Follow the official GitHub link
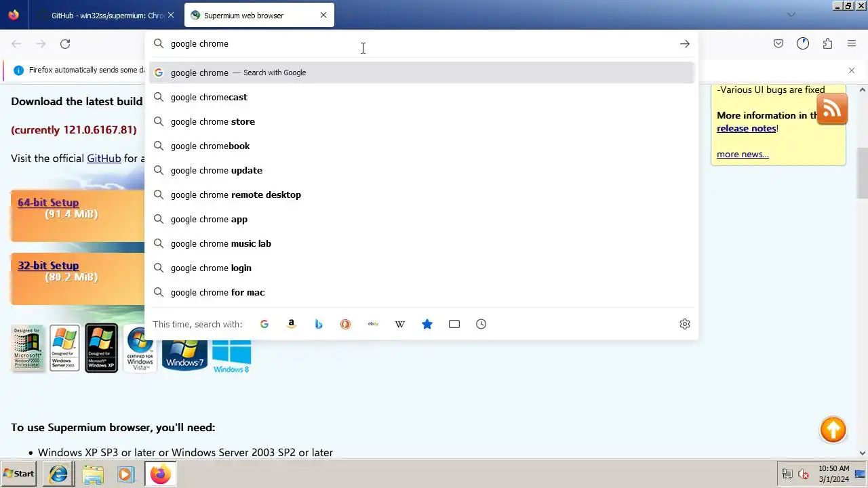 tap(104, 158)
